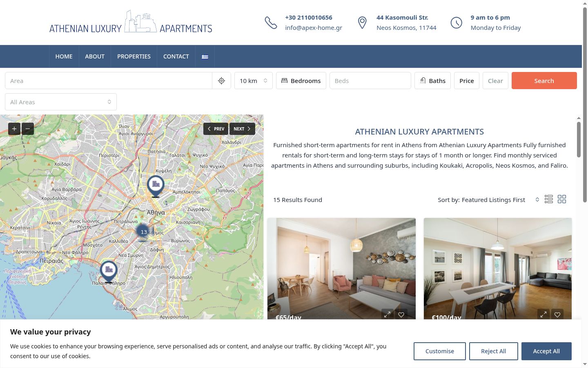This screenshot has height=368, width=588.
Task: Switch language with the Greek flag icon
Action: (205, 57)
